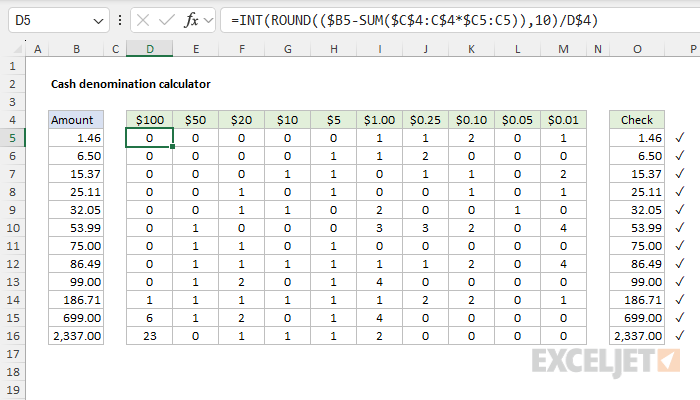Select cell L9 showing 1 under $0.05
700x400 pixels.
click(517, 210)
